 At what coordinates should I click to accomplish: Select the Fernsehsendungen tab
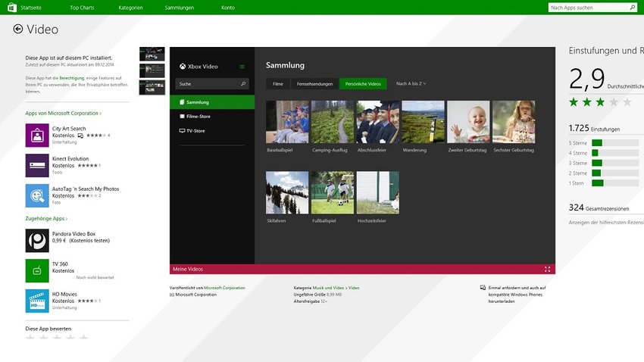[x=314, y=84]
